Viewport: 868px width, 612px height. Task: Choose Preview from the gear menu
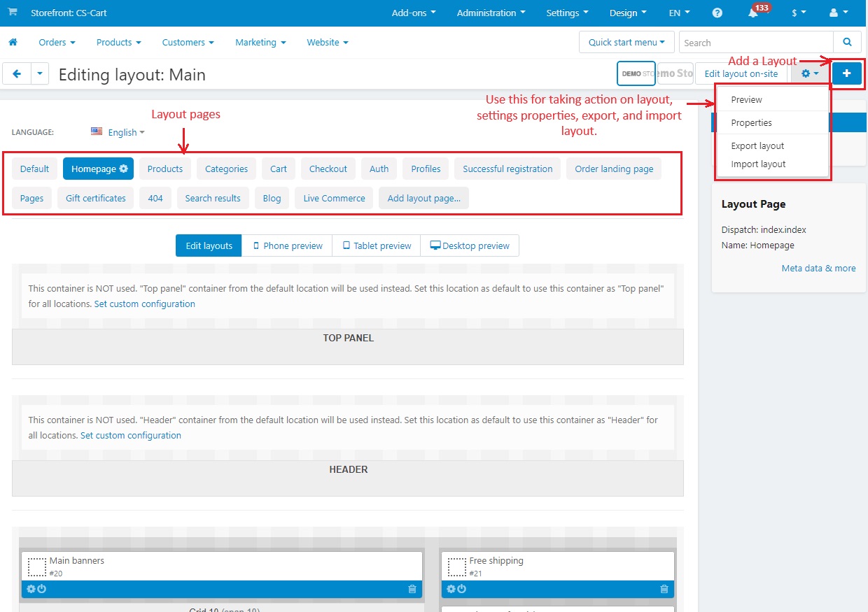(x=771, y=99)
